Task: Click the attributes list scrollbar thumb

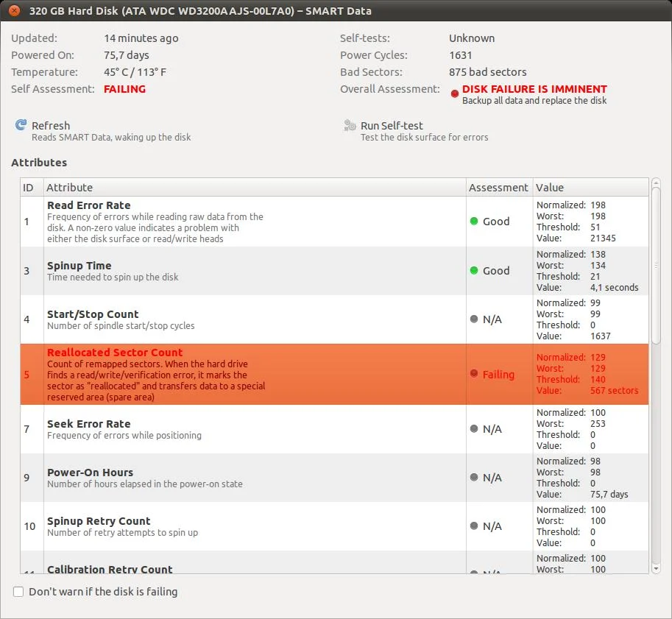Action: tap(656, 266)
